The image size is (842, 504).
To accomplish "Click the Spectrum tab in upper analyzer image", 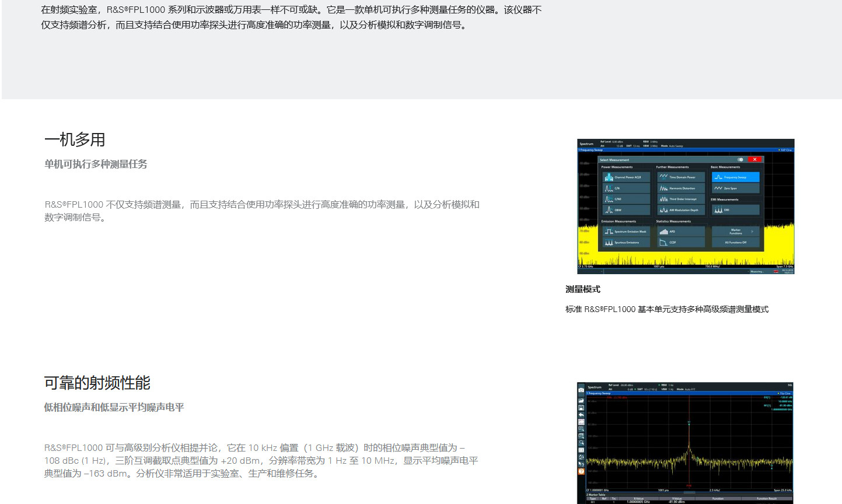I will (x=586, y=143).
